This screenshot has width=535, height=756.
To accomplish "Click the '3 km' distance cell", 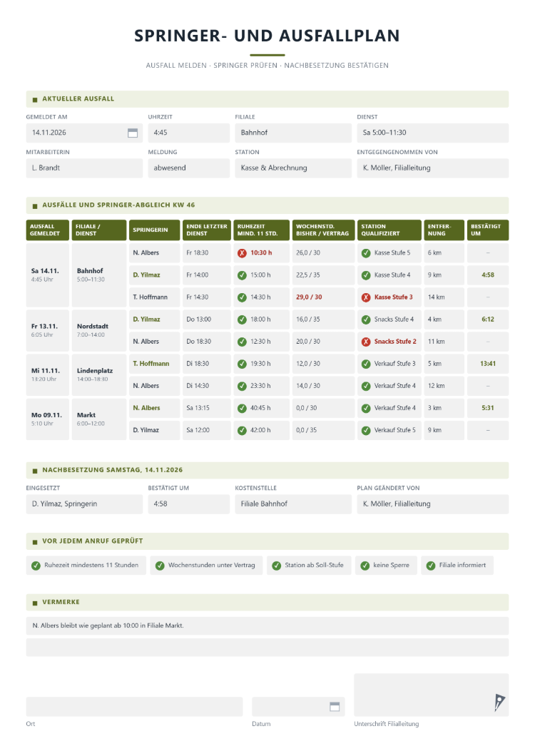I will tap(444, 409).
